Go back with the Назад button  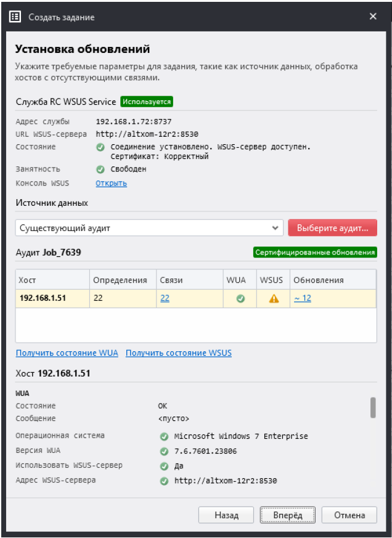(226, 515)
